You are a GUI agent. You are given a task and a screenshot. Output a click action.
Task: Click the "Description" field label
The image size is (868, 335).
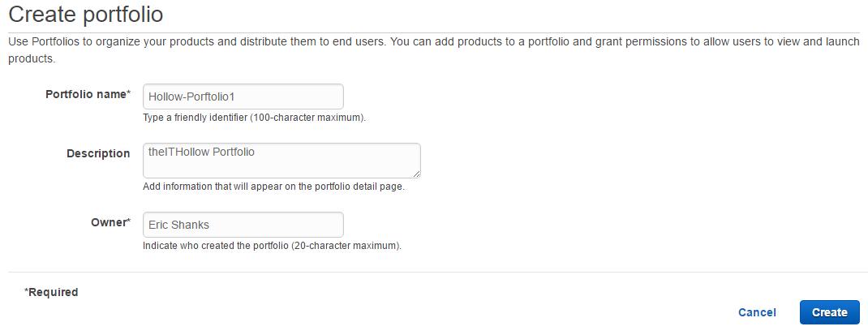click(98, 153)
